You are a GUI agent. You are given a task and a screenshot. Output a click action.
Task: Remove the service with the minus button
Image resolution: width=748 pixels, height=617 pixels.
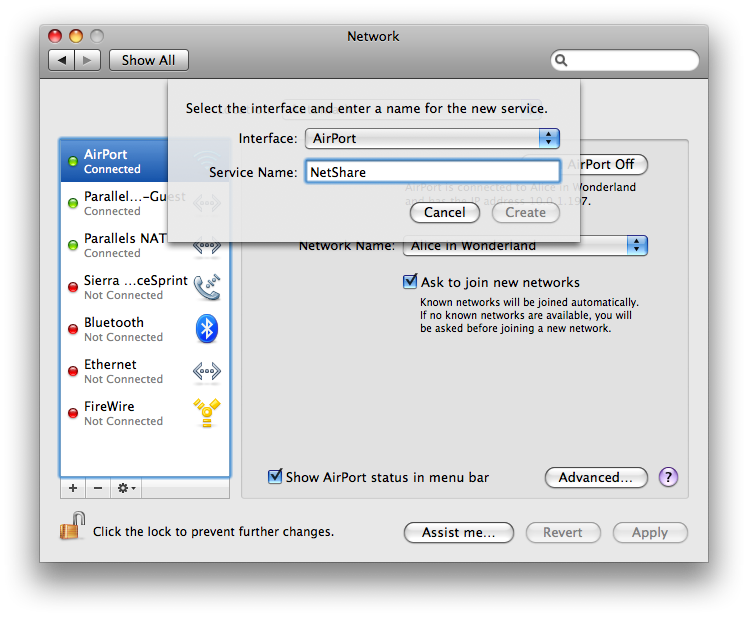tap(98, 488)
